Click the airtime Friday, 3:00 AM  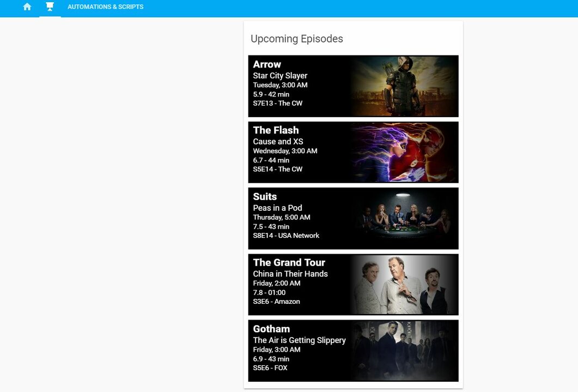coord(276,350)
